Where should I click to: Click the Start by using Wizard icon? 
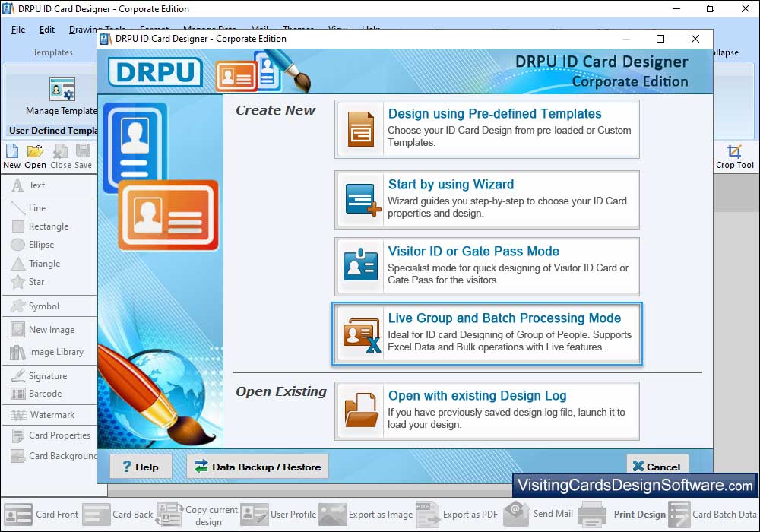[x=363, y=200]
